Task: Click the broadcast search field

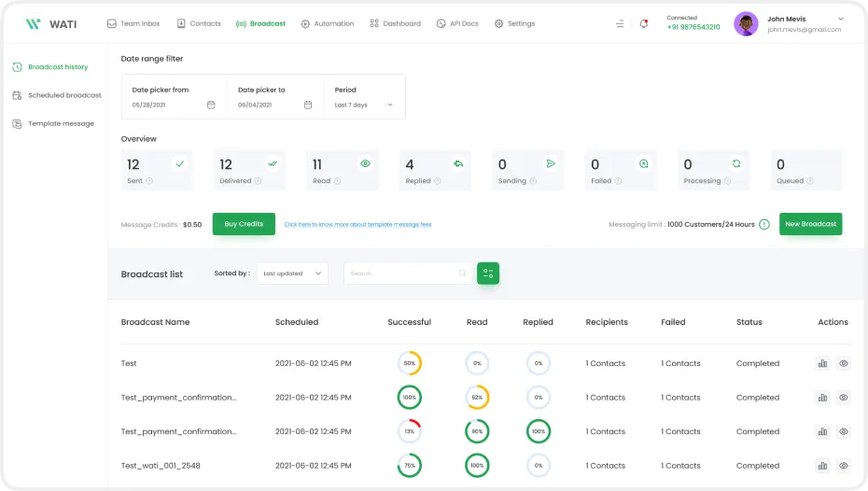Action: 401,274
